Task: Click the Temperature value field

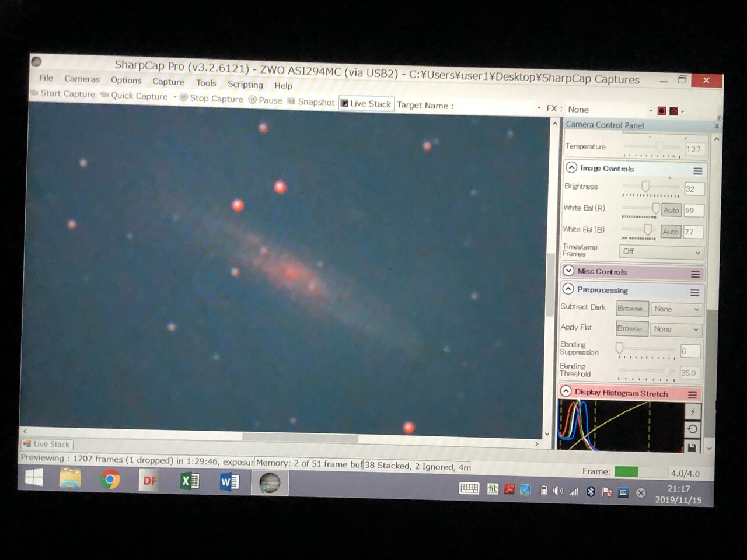Action: 694,149
